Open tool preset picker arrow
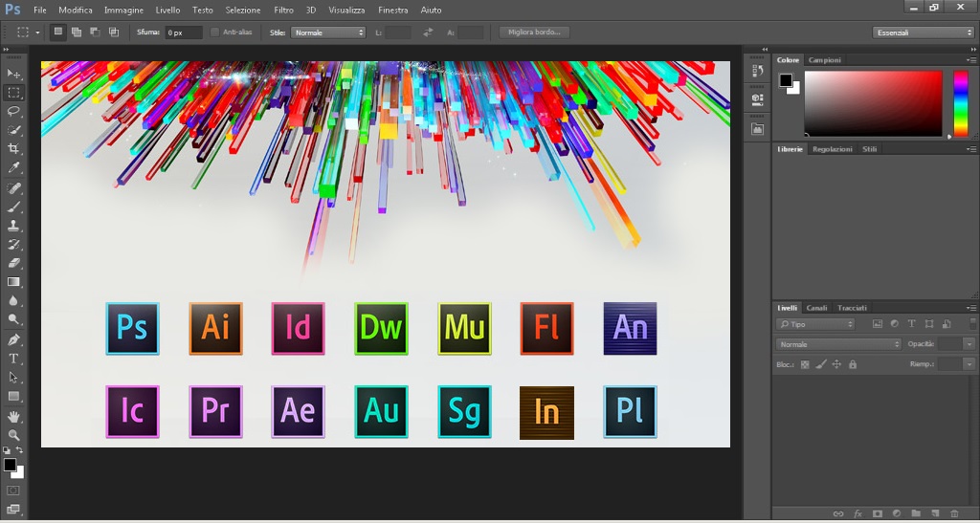 click(x=37, y=33)
